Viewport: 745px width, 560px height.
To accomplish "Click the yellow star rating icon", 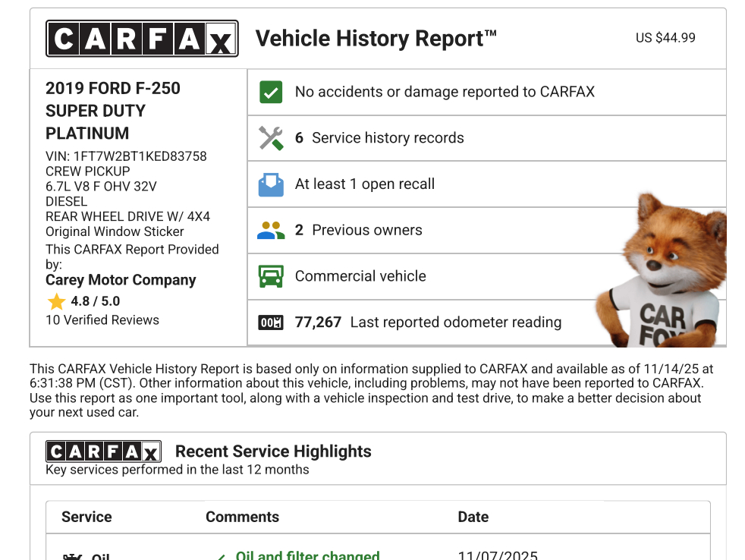I will [57, 302].
